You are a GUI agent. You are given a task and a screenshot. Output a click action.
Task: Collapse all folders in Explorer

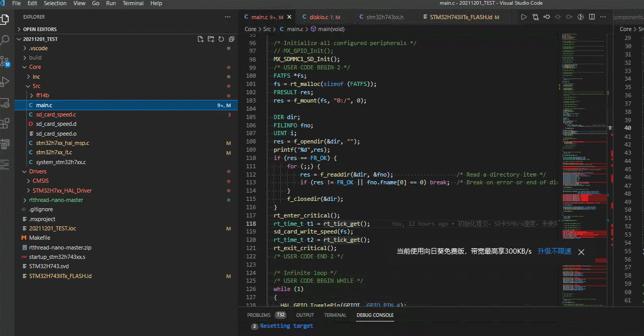pos(231,39)
